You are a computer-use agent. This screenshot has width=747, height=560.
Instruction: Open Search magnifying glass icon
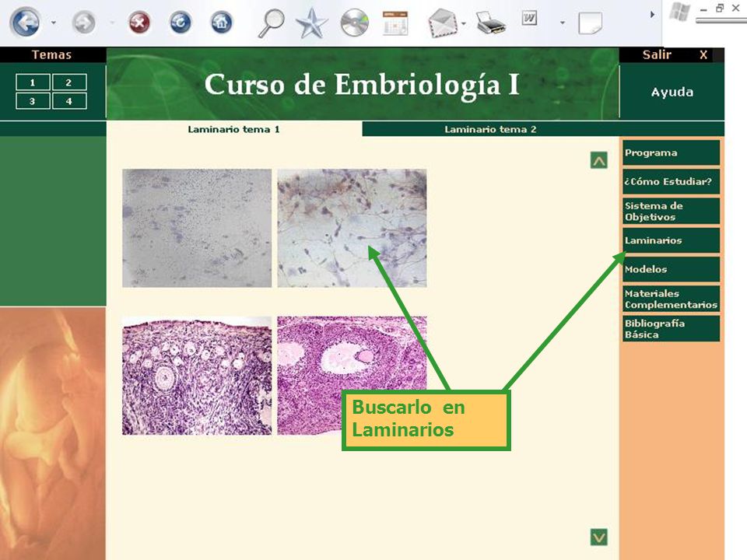coord(271,23)
